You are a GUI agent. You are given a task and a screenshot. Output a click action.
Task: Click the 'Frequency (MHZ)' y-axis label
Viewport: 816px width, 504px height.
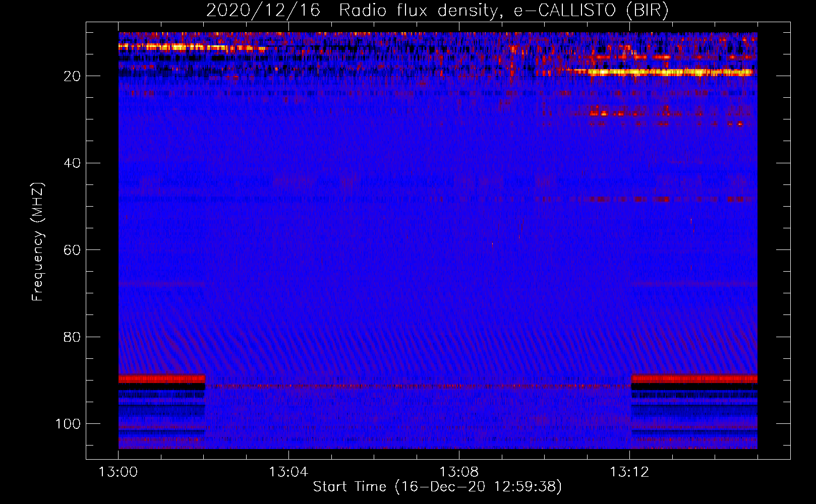click(38, 241)
